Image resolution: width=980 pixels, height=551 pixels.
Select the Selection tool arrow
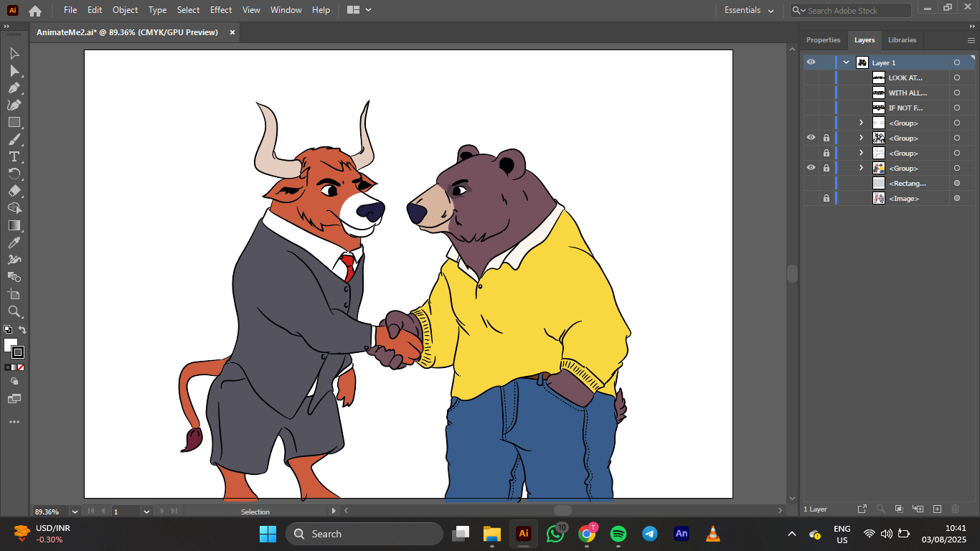coord(14,54)
